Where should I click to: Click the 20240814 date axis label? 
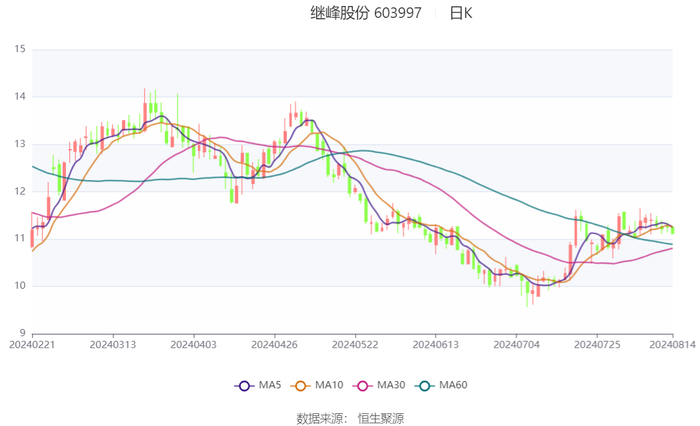pyautogui.click(x=672, y=345)
